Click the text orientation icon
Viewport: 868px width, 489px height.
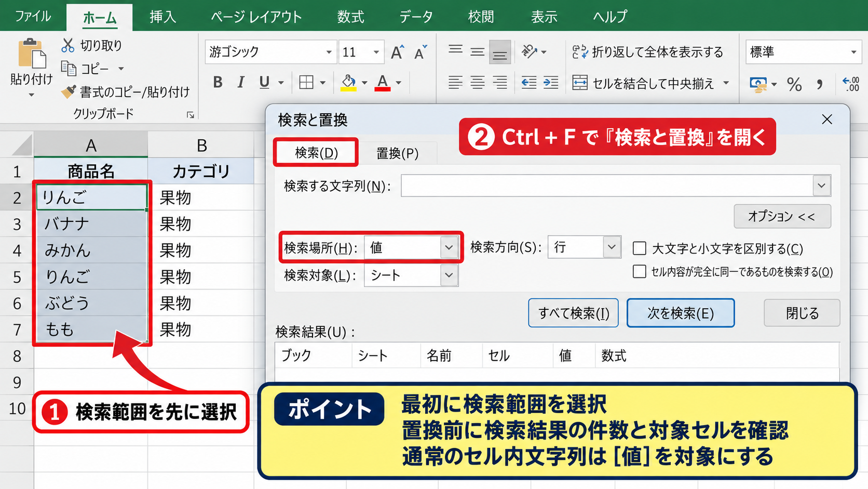(529, 51)
